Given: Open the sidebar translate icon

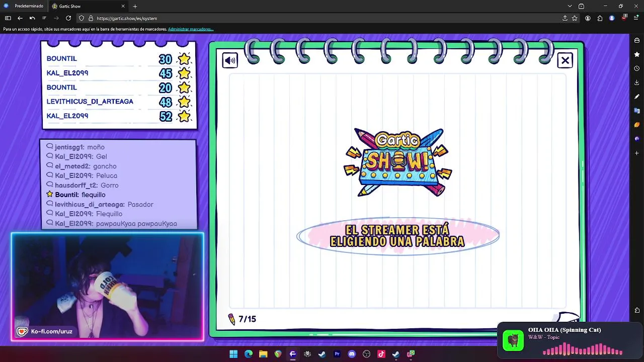Looking at the screenshot, I should point(637,111).
